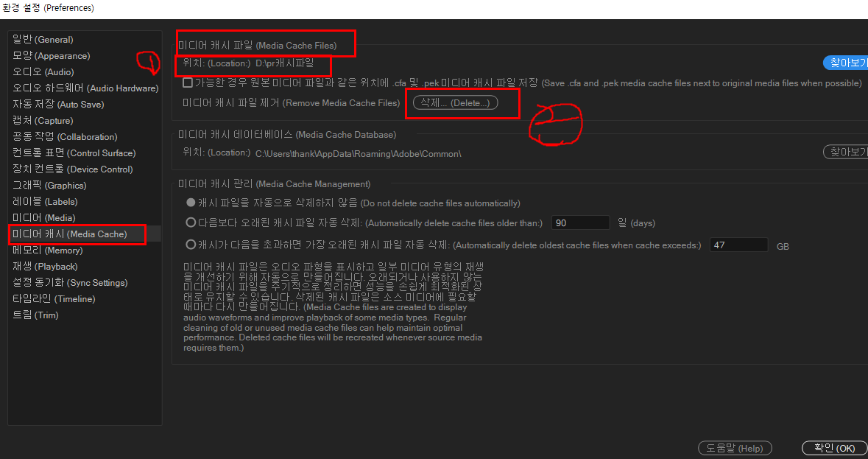Select delete oldest files when cache exceeds limit
Screen dimensions: 868x459
click(190, 244)
